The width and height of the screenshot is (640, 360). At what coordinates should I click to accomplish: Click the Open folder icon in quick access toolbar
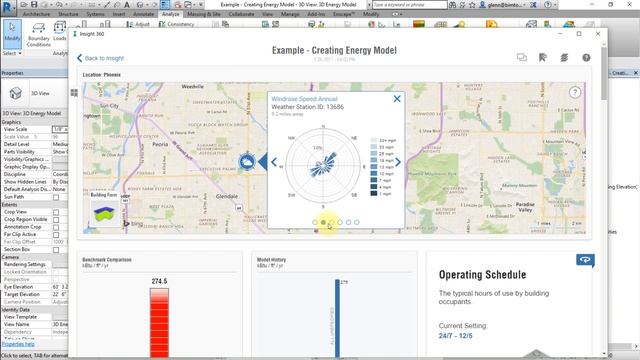[x=24, y=4]
